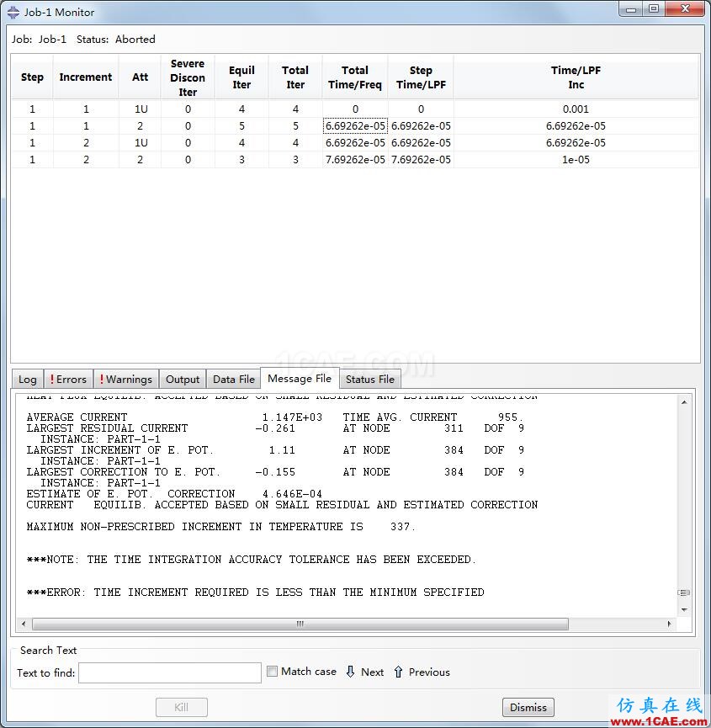711x728 pixels.
Task: Switch to the Output tab
Action: [x=183, y=380]
